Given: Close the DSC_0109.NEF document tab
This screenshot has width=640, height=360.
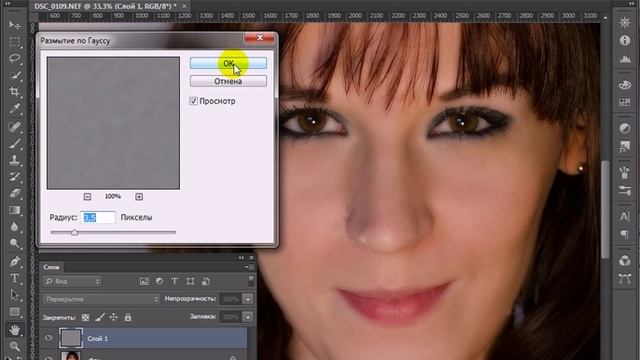Looking at the screenshot, I should click(184, 6).
